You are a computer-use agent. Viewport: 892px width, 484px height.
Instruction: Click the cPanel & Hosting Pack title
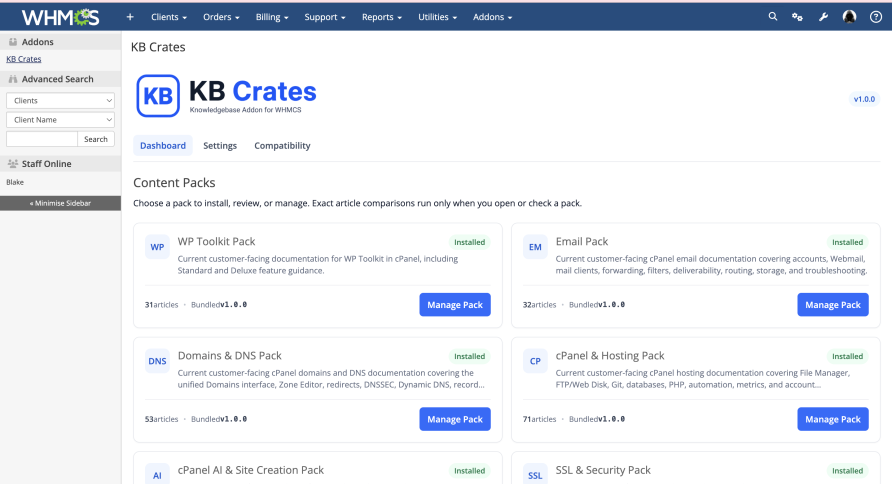click(x=610, y=356)
